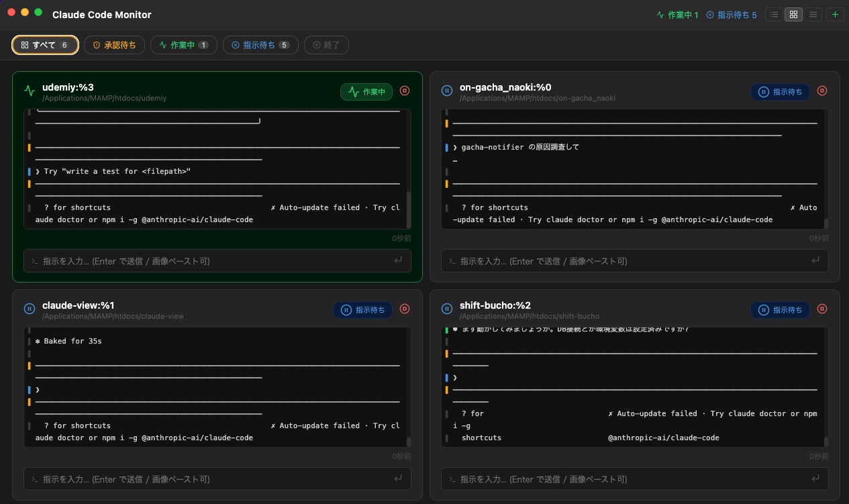Stop the udemiy:%3 session with red icon
Screen dimensions: 849x504
pos(404,91)
